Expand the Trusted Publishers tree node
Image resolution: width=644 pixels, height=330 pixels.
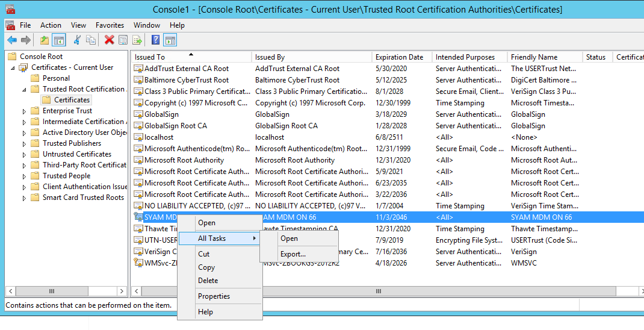[x=24, y=143]
